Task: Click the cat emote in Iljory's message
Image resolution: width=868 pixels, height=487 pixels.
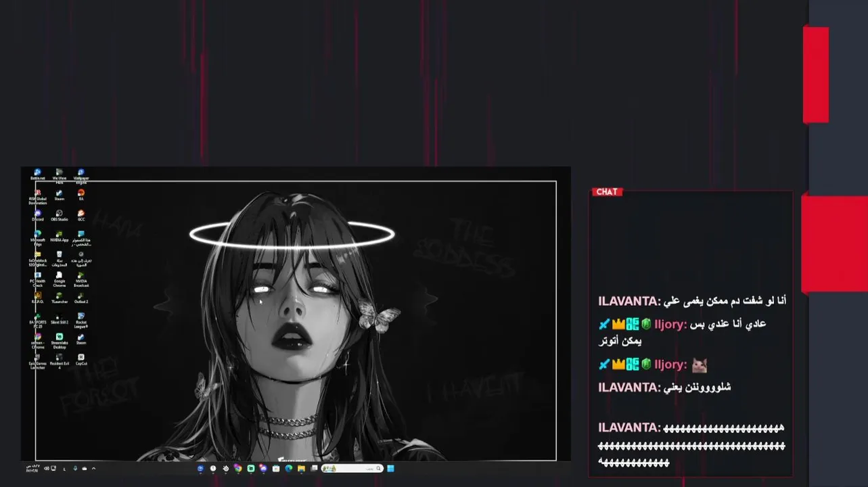Action: pyautogui.click(x=699, y=365)
